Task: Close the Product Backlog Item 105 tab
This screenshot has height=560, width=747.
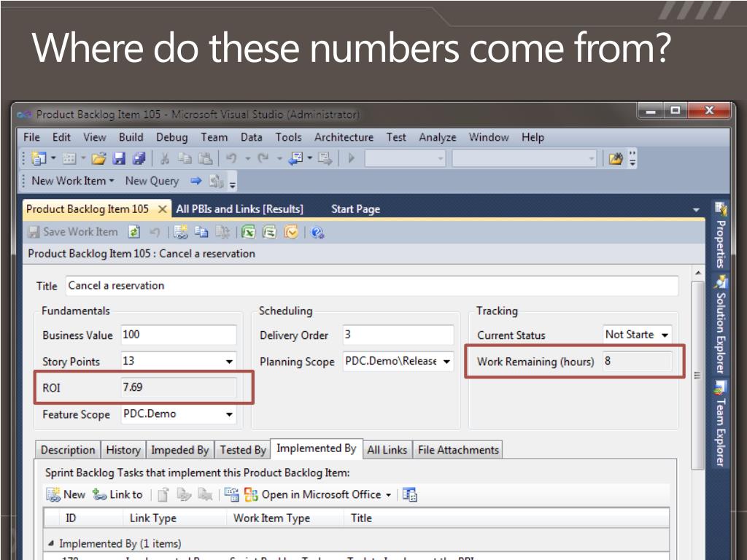Action: (163, 209)
